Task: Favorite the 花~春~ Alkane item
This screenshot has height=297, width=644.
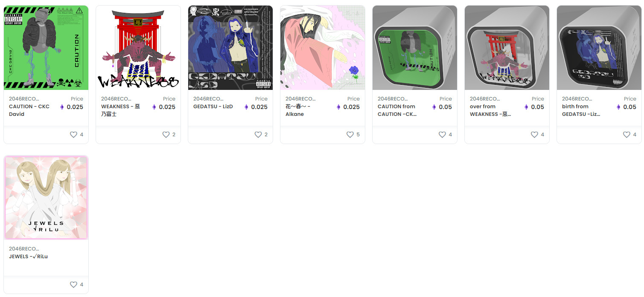Action: pos(350,135)
